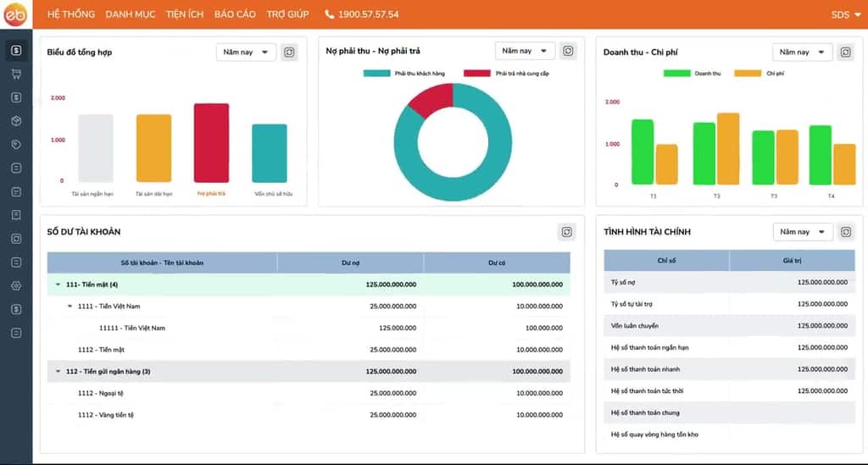Click the teal Phải thu khách hàng legend swatch
Image resolution: width=868 pixels, height=465 pixels.
(x=377, y=73)
